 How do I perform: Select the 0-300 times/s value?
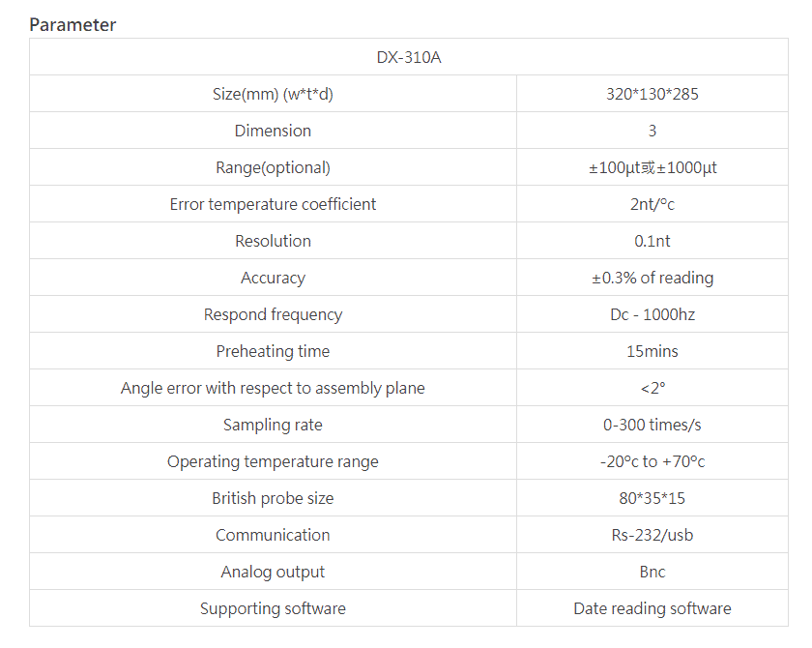point(652,425)
